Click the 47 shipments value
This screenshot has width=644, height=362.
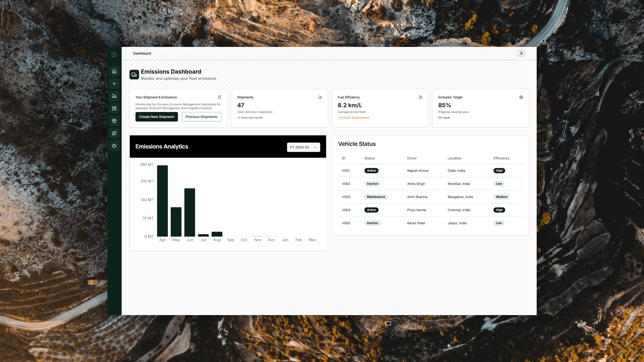[241, 105]
